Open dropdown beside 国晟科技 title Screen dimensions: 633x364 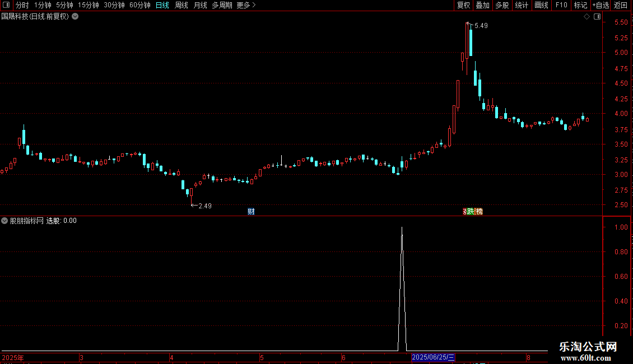75,16
